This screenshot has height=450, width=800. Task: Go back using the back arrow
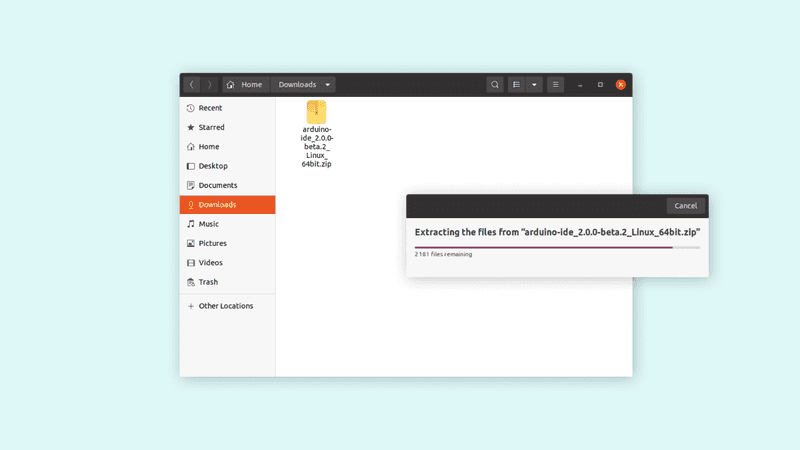point(192,85)
